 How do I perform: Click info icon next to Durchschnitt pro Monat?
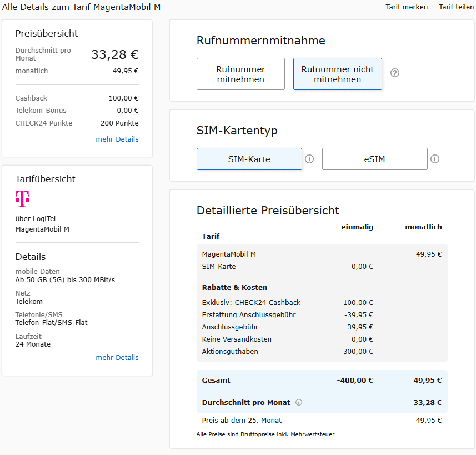pyautogui.click(x=299, y=402)
